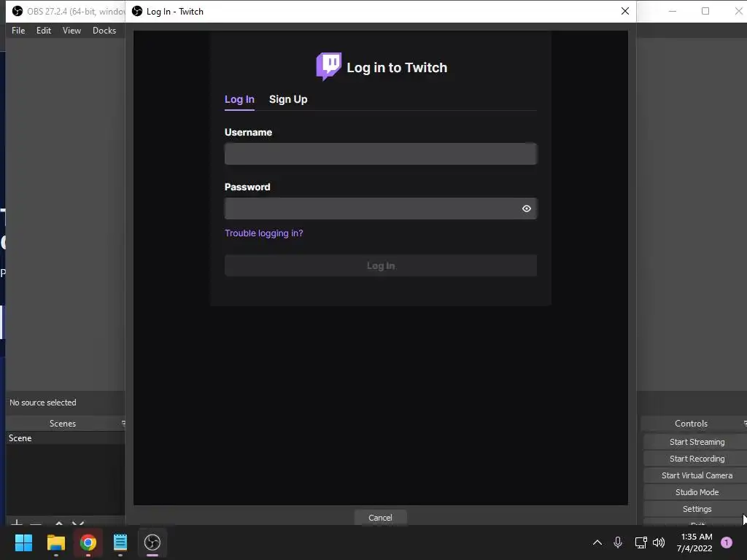Click Start Streaming in OBS Controls

(696, 442)
